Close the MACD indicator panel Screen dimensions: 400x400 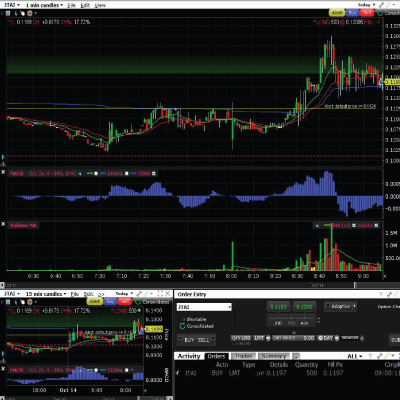pyautogui.click(x=3, y=172)
